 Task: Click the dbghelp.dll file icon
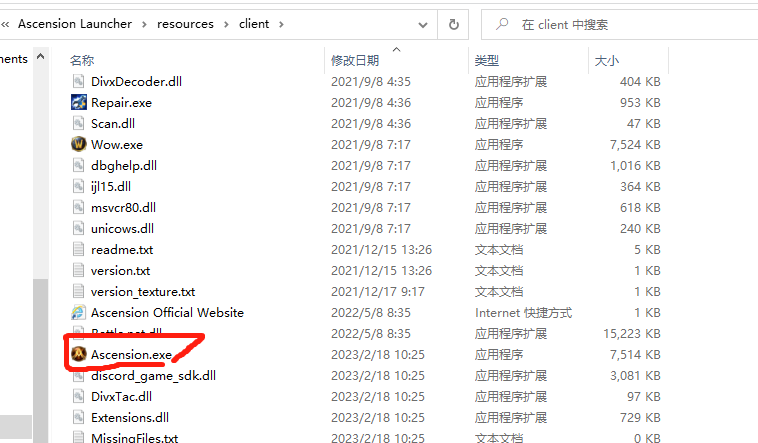78,165
